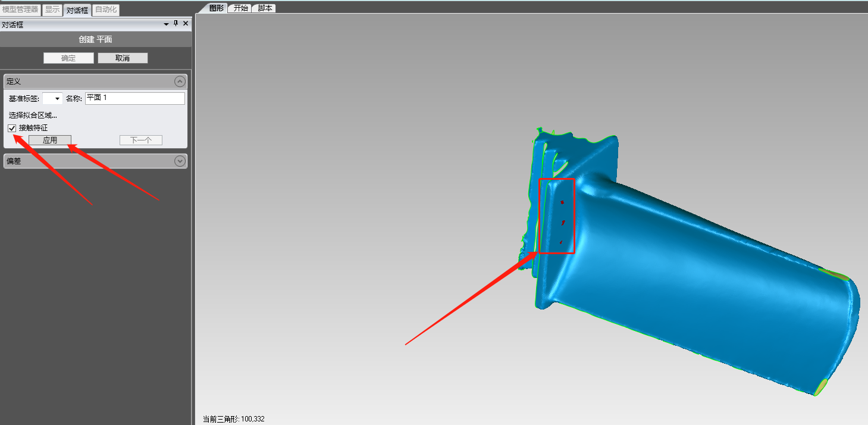Click the 下一个 button
This screenshot has height=425, width=868.
point(140,140)
